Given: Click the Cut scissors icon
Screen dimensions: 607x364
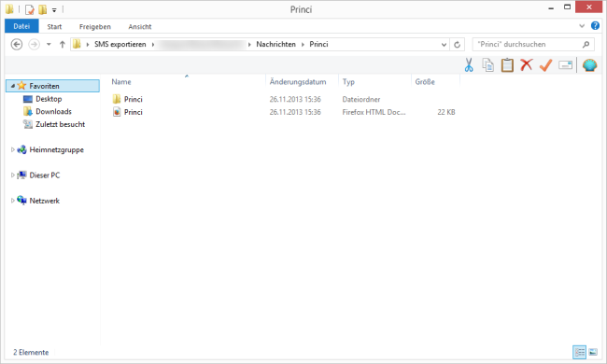Looking at the screenshot, I should 469,65.
